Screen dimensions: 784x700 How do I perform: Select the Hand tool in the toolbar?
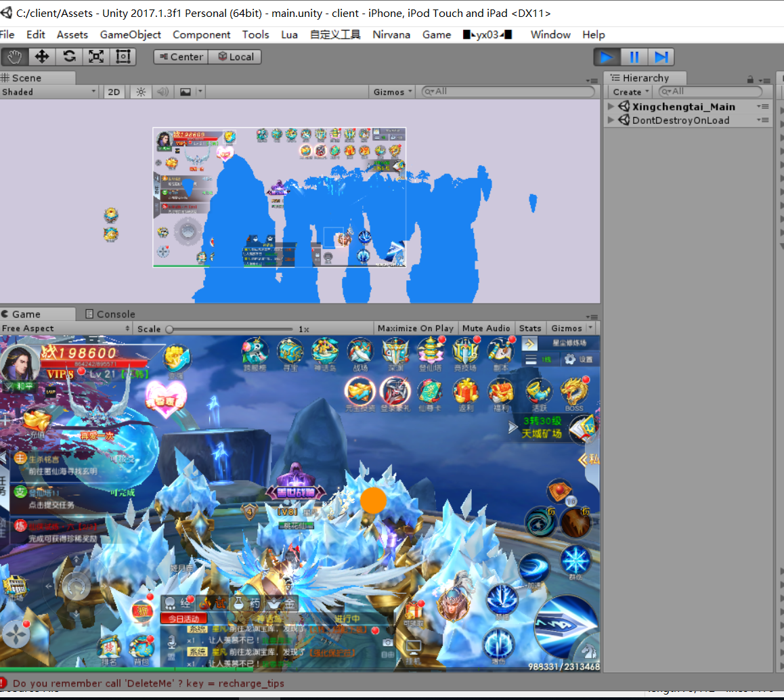coord(15,57)
